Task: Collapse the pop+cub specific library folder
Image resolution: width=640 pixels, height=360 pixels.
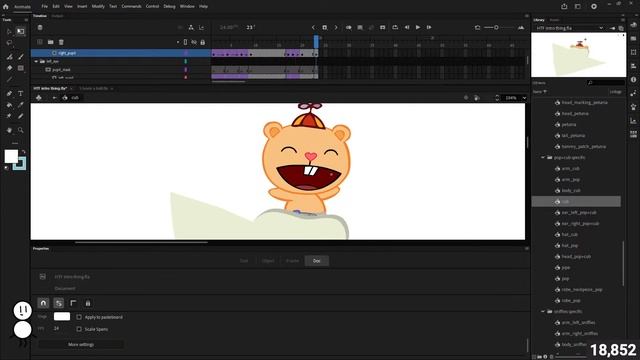Action: point(543,158)
